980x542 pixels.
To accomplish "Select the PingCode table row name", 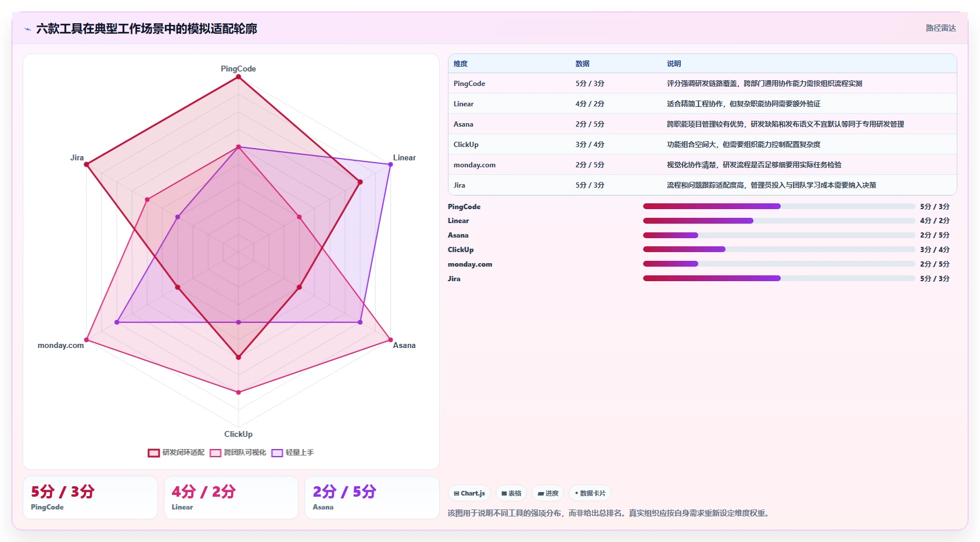I will pos(469,84).
